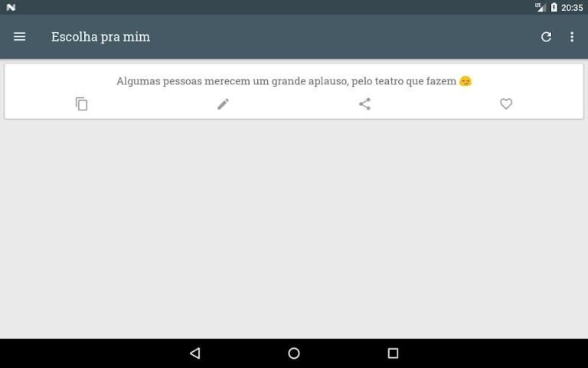Select the quote text "Algumas pessoas merecem..."
Image resolution: width=588 pixels, height=368 pixels.
pos(286,81)
